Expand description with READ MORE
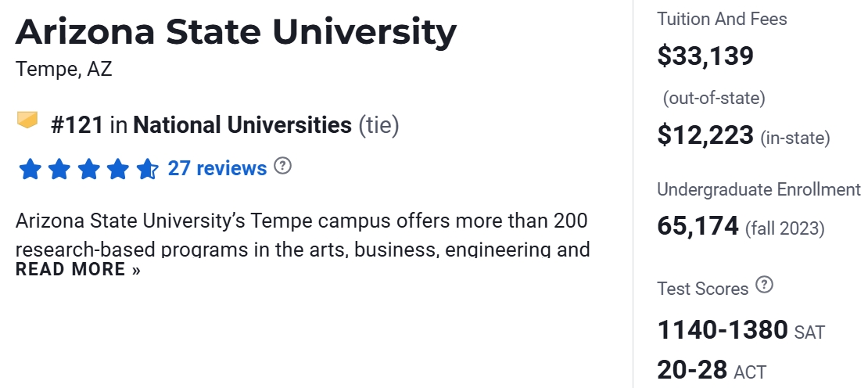 coord(78,270)
